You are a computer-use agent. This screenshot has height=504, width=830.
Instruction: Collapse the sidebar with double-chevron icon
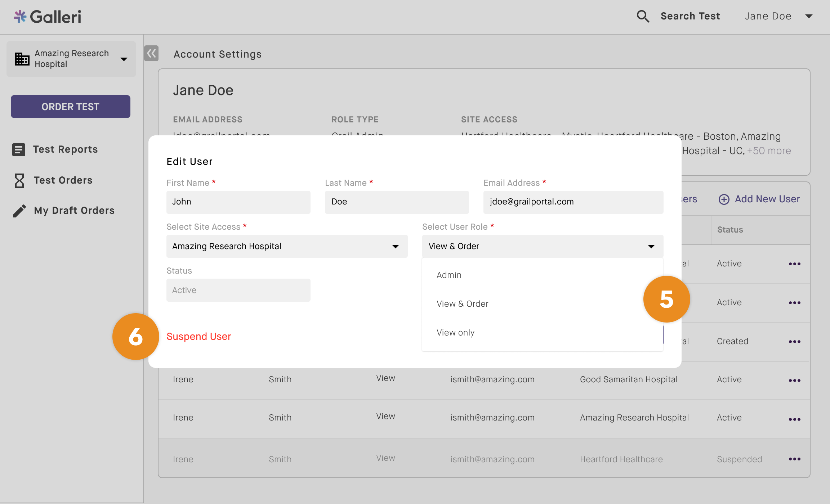click(151, 54)
